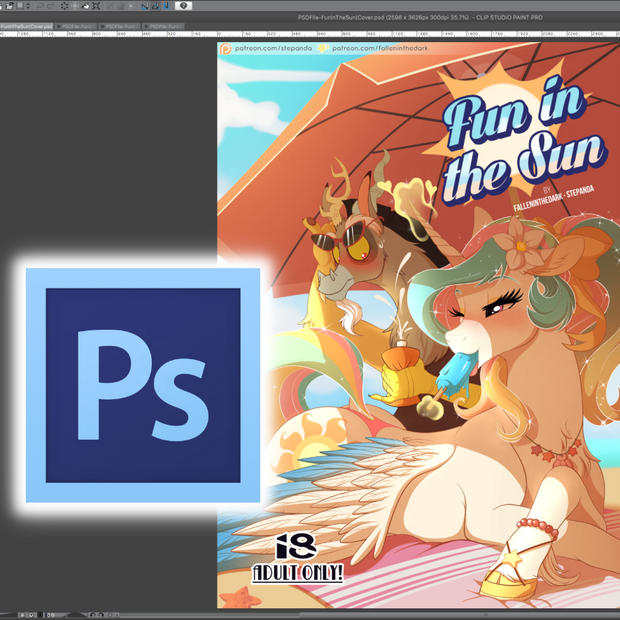
Task: Switch to the third PSDFile-Fun tab
Action: (122, 26)
